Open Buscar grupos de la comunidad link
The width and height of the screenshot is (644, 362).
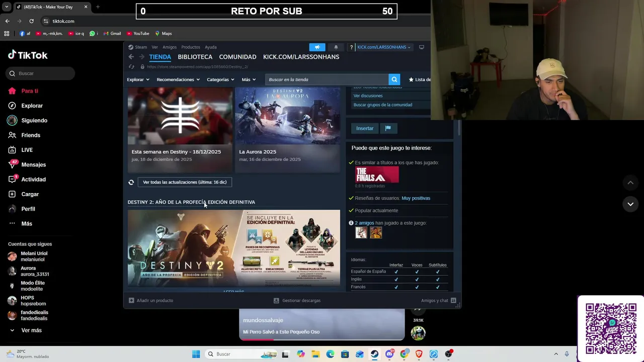tap(383, 105)
